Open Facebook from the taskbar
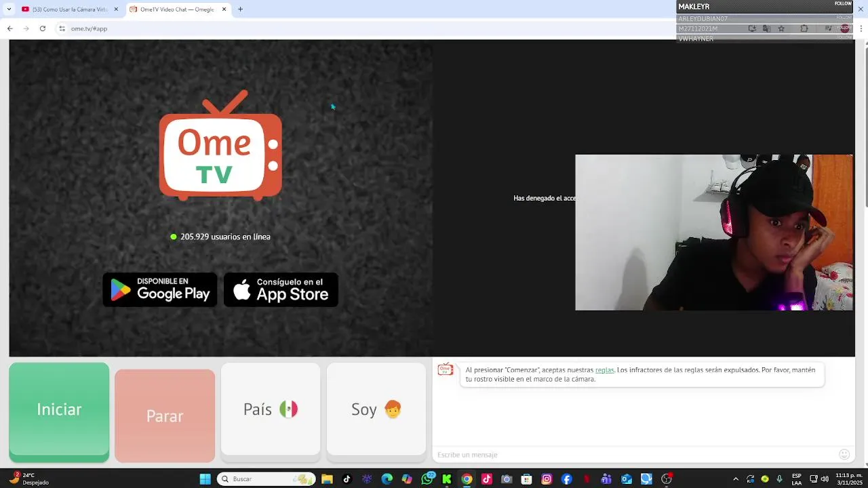This screenshot has height=488, width=868. [x=567, y=479]
